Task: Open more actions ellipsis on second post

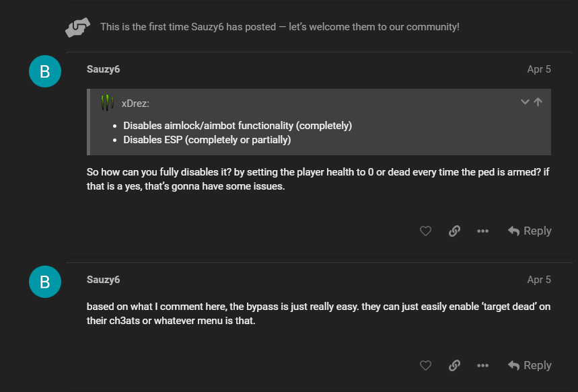Action: click(x=482, y=366)
